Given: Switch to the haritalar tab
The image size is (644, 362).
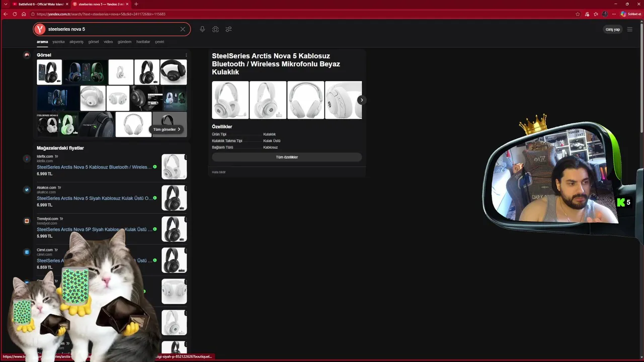Looking at the screenshot, I should coord(143,42).
